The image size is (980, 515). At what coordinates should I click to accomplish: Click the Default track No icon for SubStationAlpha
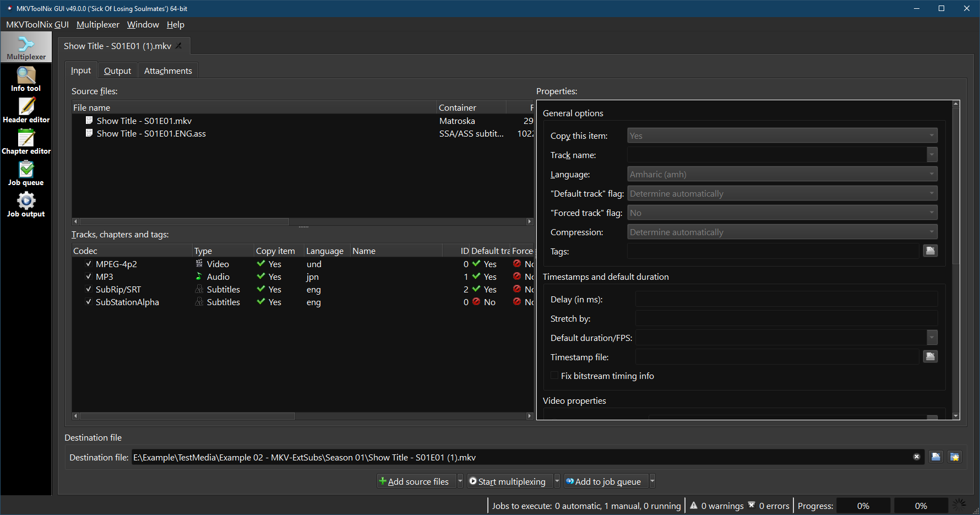tap(476, 301)
